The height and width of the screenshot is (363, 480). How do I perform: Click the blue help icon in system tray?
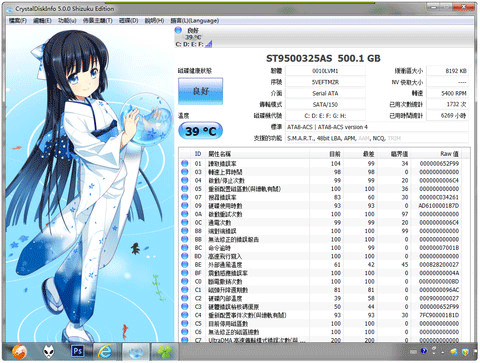click(x=424, y=351)
